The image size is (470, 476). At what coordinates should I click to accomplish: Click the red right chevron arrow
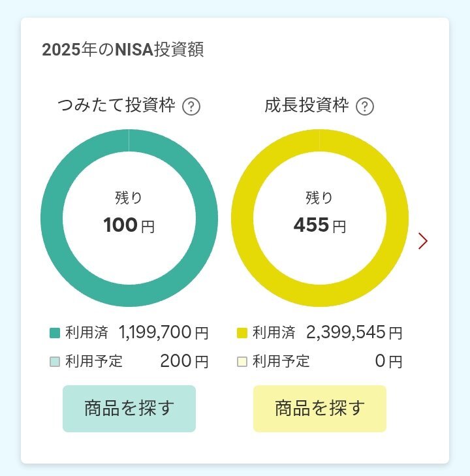pos(423,241)
